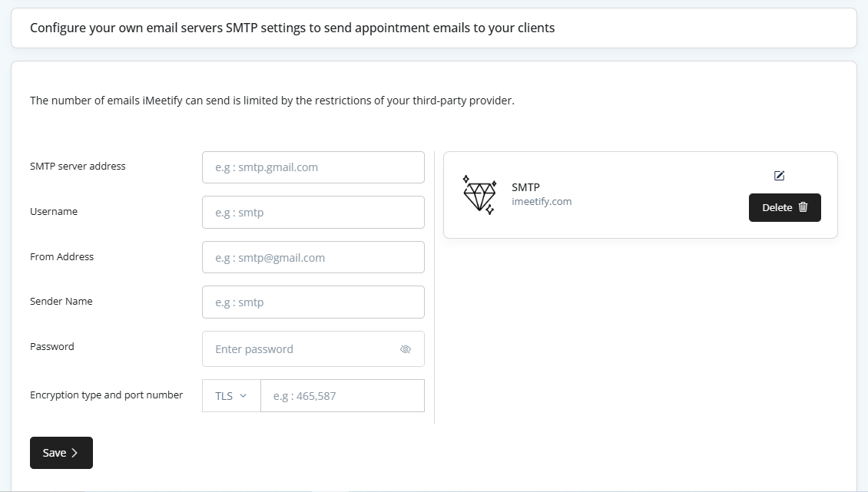The width and height of the screenshot is (868, 492).
Task: Click the "From Address" label
Action: click(61, 257)
